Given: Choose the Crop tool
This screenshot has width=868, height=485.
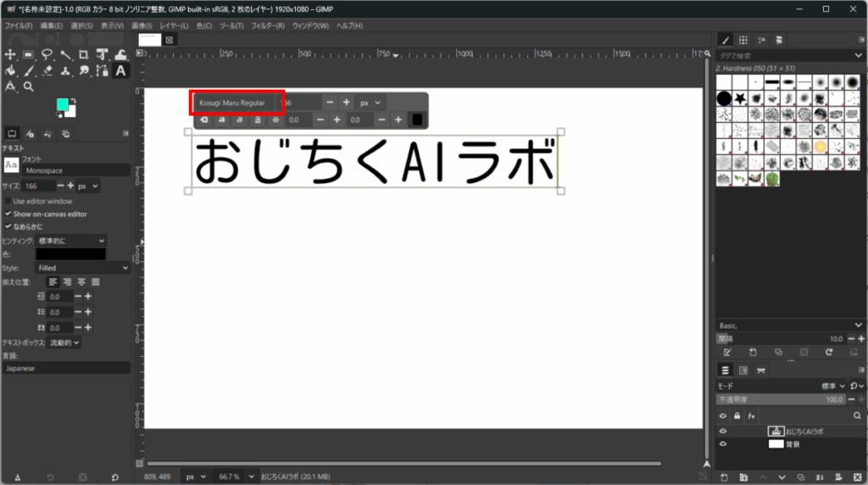Looking at the screenshot, I should (84, 55).
